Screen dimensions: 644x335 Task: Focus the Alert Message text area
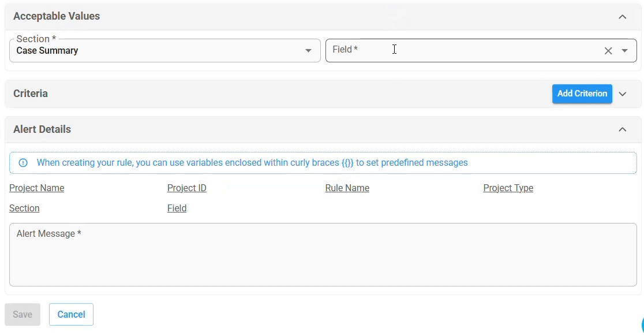point(323,255)
